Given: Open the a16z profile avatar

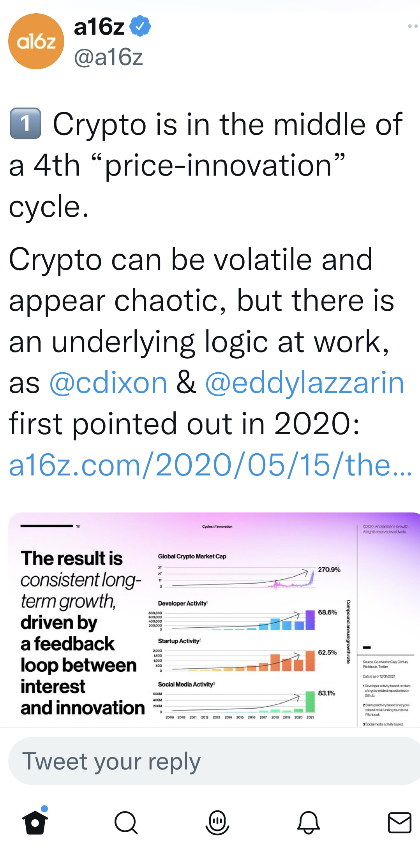Looking at the screenshot, I should click(x=36, y=41).
